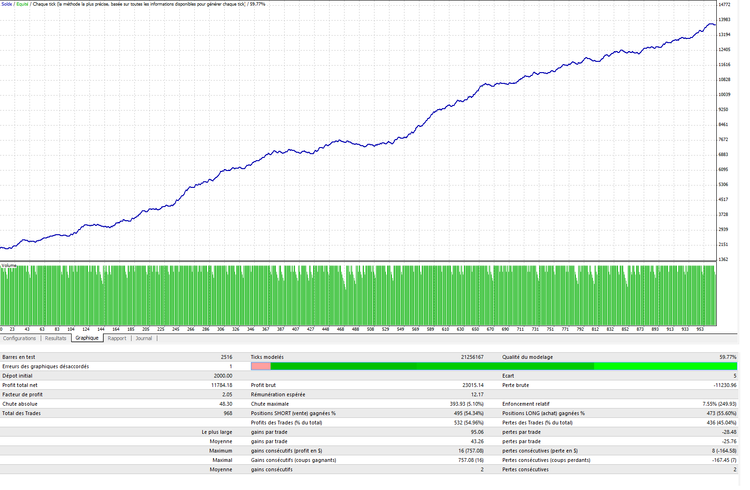Click the pink segment of modeling quality bar
The width and height of the screenshot is (750, 490).
(x=260, y=366)
